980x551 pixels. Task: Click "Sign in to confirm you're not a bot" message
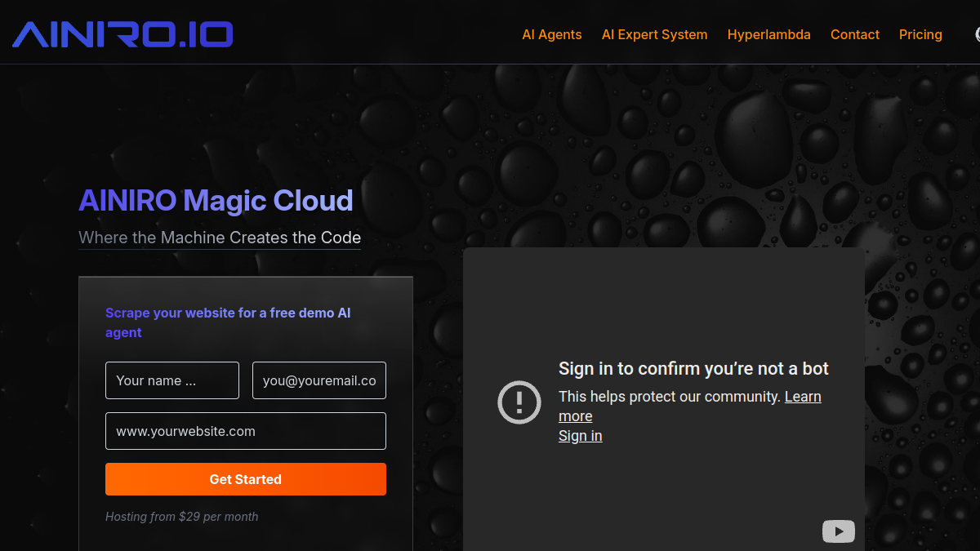[693, 369]
